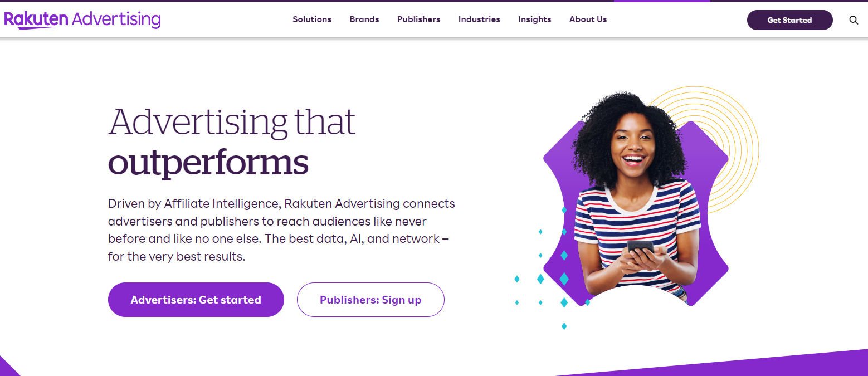868x376 pixels.
Task: Click the purple triangle in bottom-left corner
Action: [9, 366]
